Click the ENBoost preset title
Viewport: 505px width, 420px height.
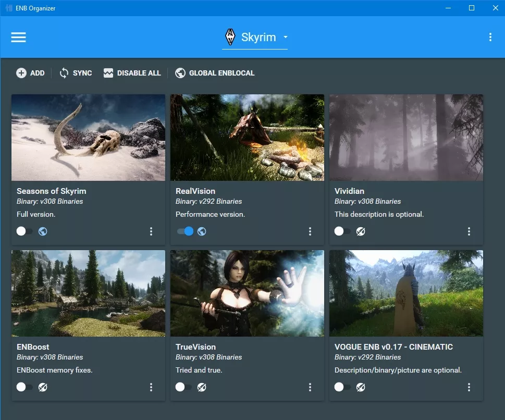pyautogui.click(x=33, y=347)
